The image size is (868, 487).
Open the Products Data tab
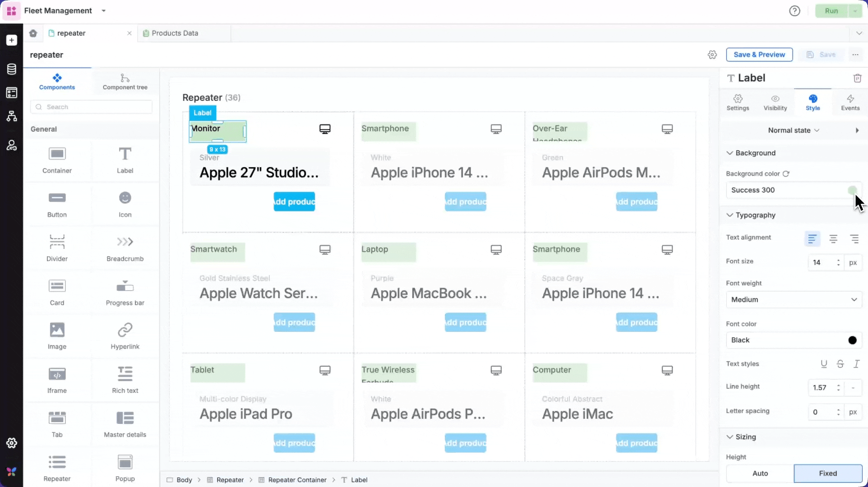[175, 33]
